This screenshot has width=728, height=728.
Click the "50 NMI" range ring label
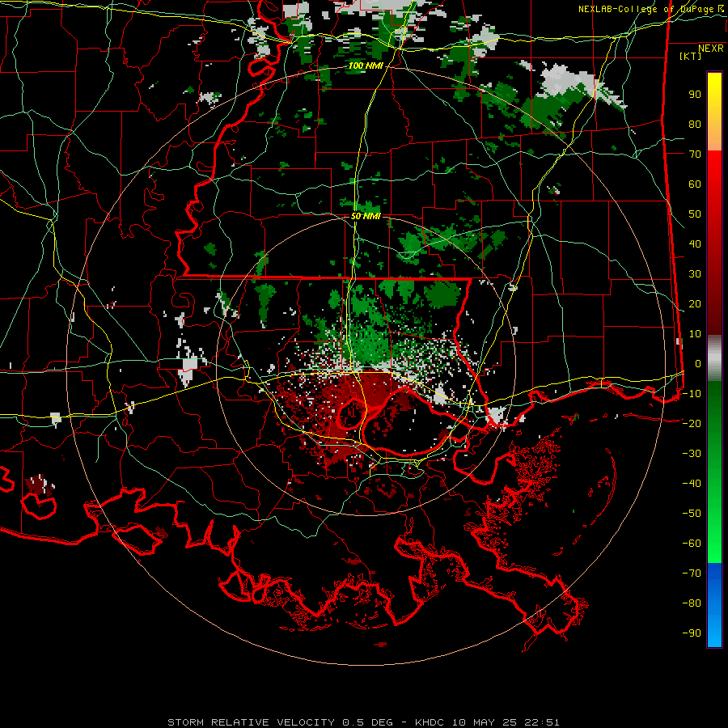pos(366,216)
